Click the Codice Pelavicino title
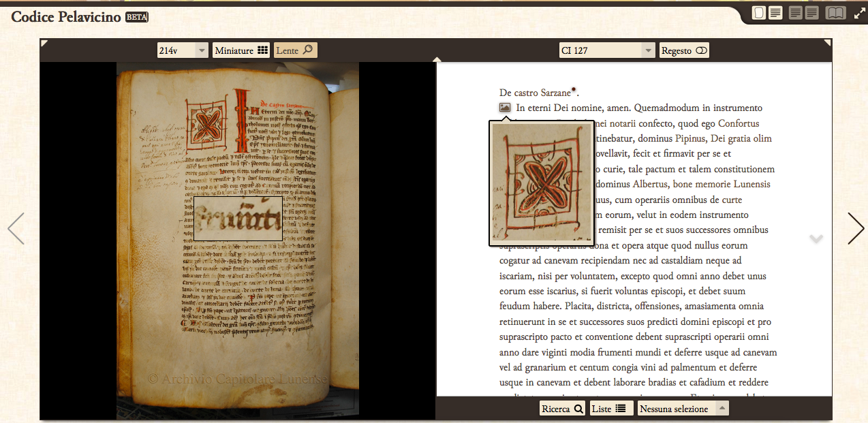Viewport: 868px width, 423px height. click(66, 16)
